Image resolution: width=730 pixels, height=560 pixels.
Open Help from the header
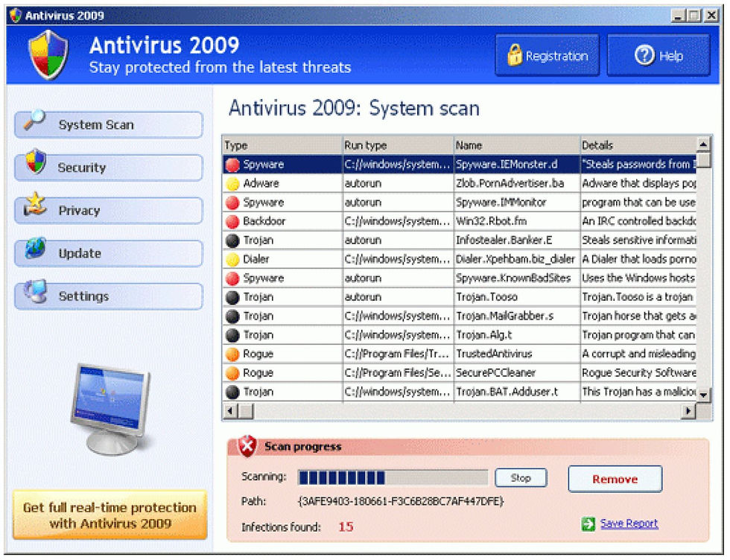point(658,55)
